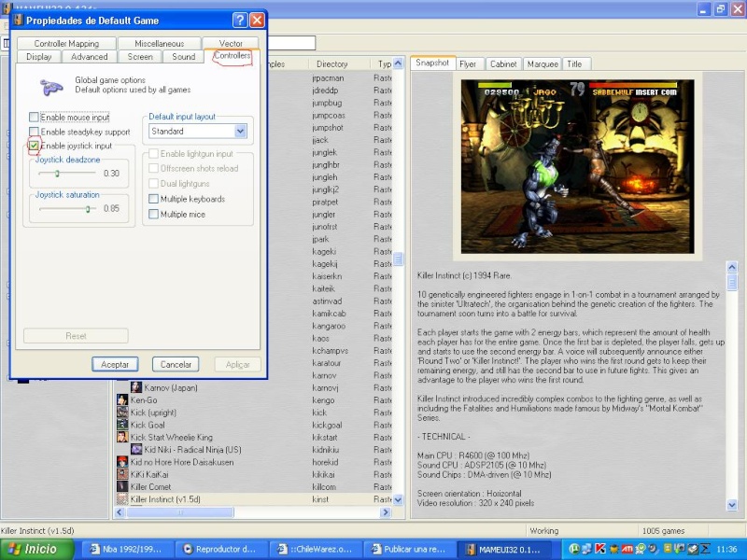Click the game list scroll-down arrow

(398, 499)
